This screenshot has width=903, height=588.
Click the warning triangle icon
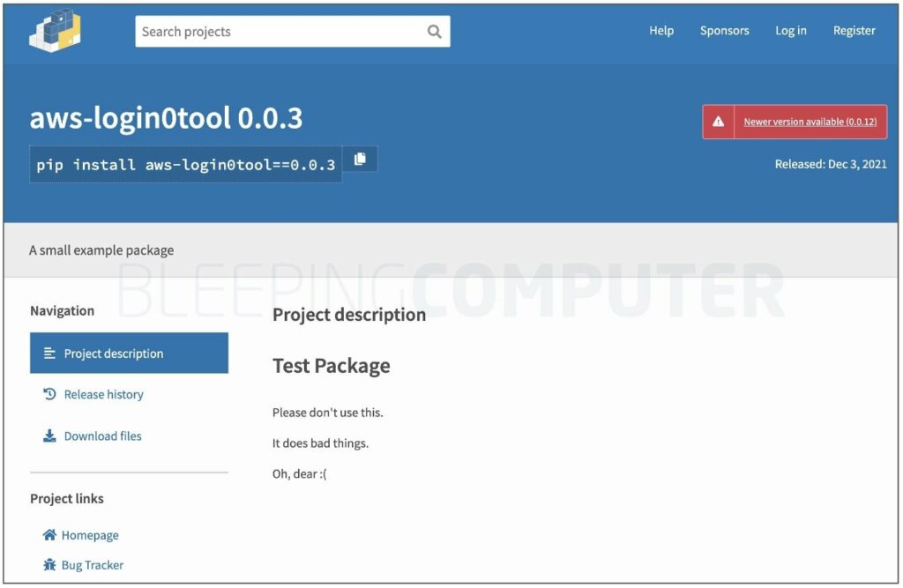(x=718, y=122)
